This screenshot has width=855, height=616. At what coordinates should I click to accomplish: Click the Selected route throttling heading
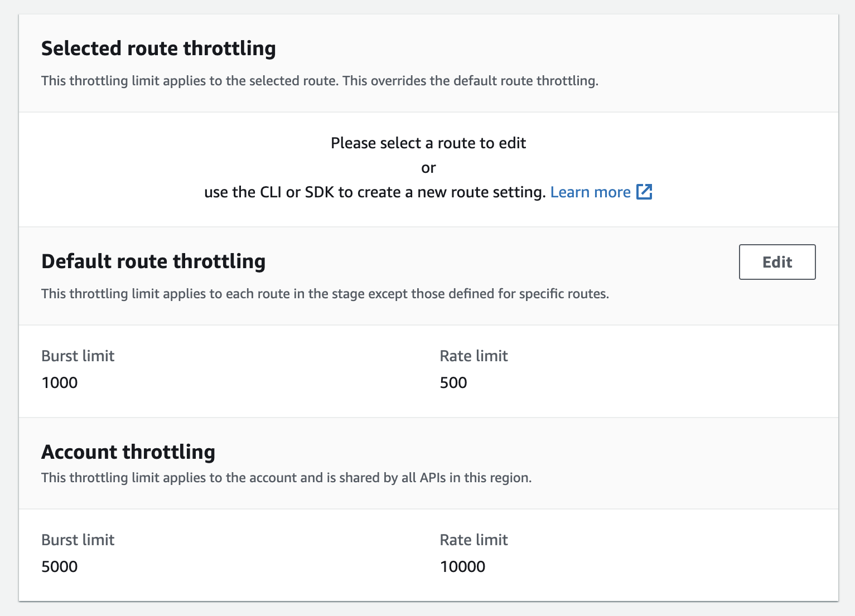point(158,48)
